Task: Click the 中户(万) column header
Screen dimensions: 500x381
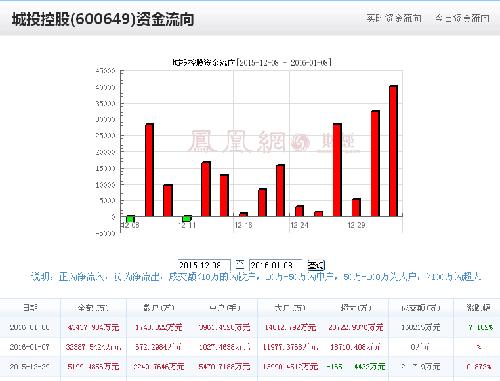Action: point(225,307)
